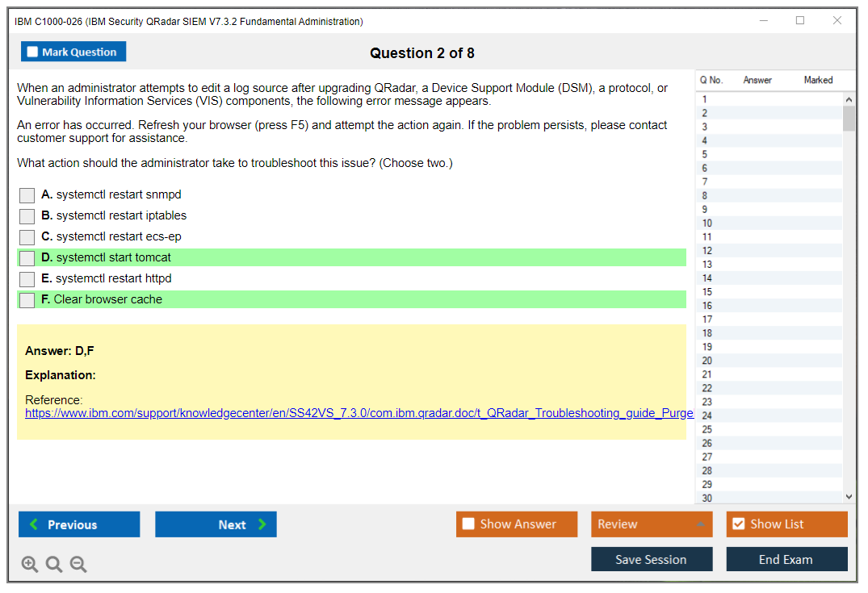The width and height of the screenshot is (868, 593).
Task: Maximize the exam window
Action: pyautogui.click(x=800, y=21)
